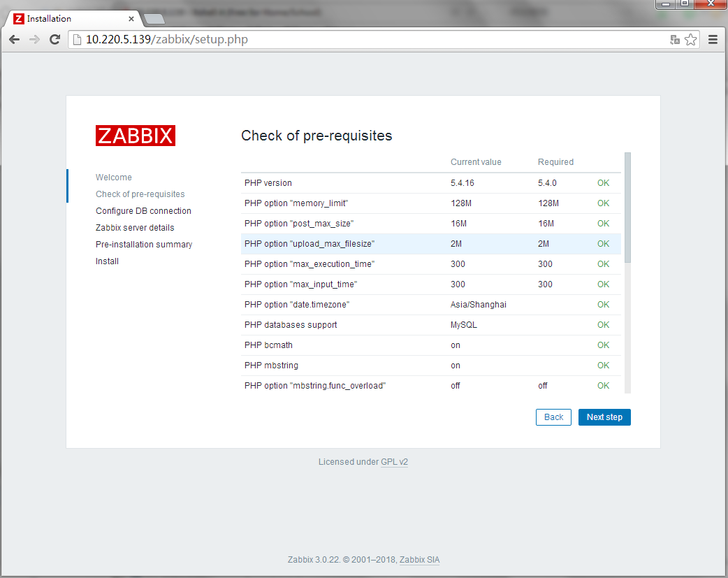Select the Installation tab
This screenshot has height=578, width=728.
72,19
